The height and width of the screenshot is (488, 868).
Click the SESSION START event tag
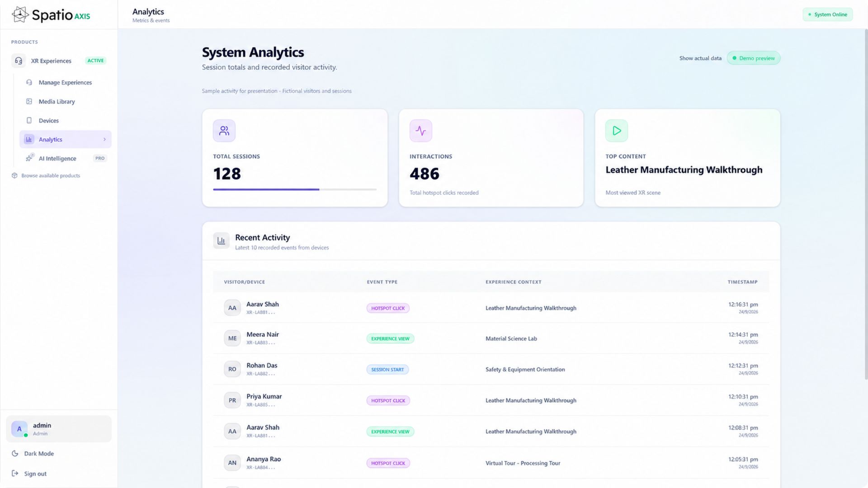tap(387, 369)
